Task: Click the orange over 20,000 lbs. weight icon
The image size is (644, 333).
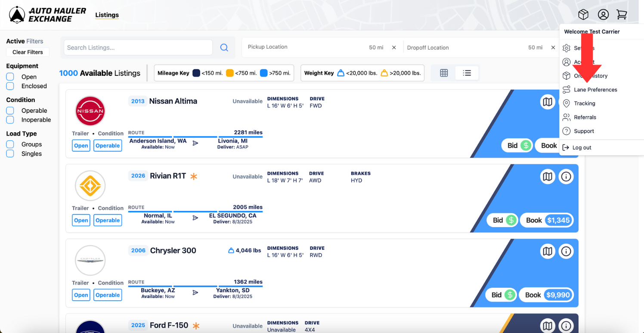Action: (x=384, y=73)
